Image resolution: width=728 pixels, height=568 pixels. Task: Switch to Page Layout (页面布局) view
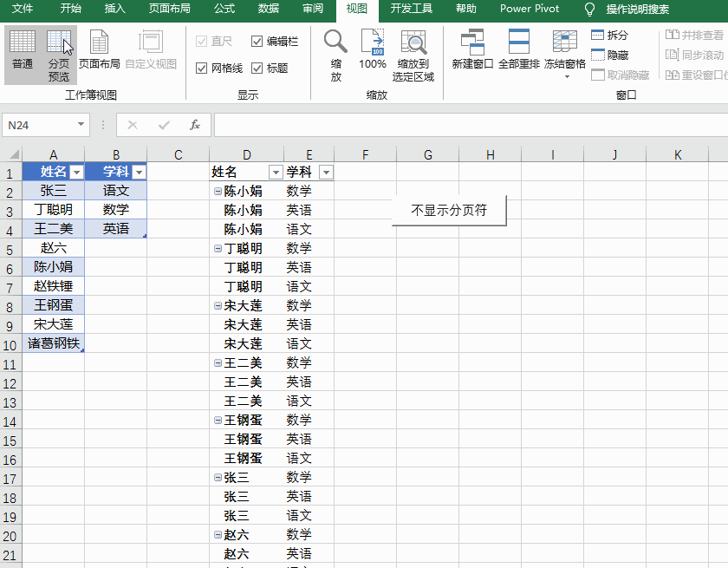99,50
